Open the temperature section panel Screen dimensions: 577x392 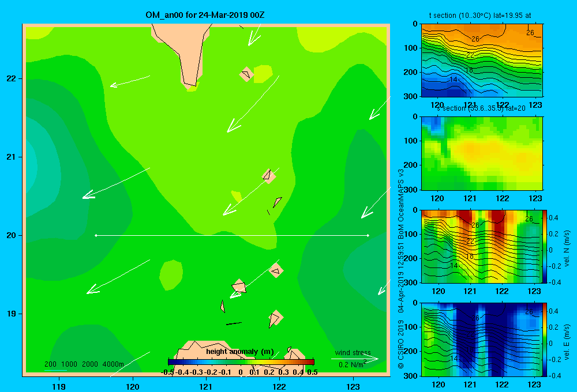(482, 61)
